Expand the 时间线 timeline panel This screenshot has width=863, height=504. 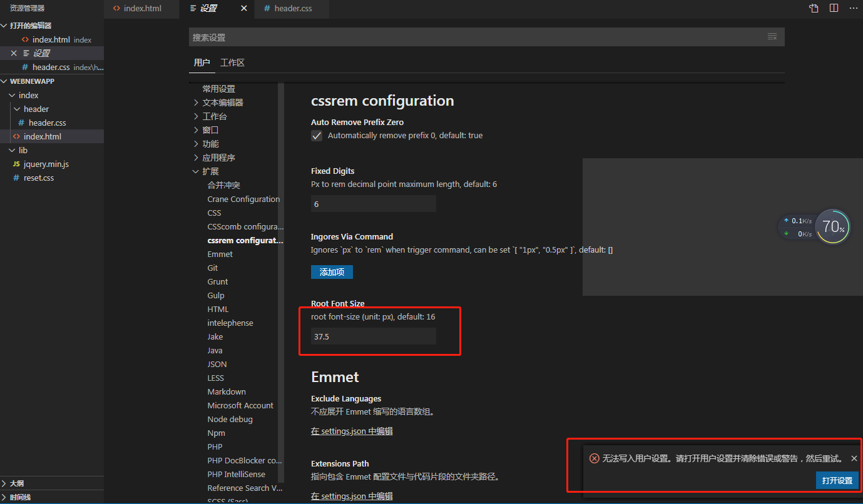coord(5,497)
